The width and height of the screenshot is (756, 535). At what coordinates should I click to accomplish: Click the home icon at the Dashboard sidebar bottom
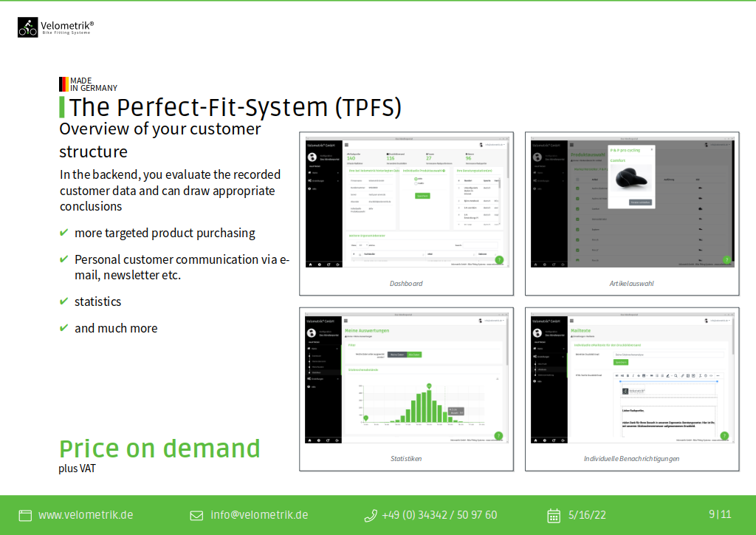click(310, 264)
